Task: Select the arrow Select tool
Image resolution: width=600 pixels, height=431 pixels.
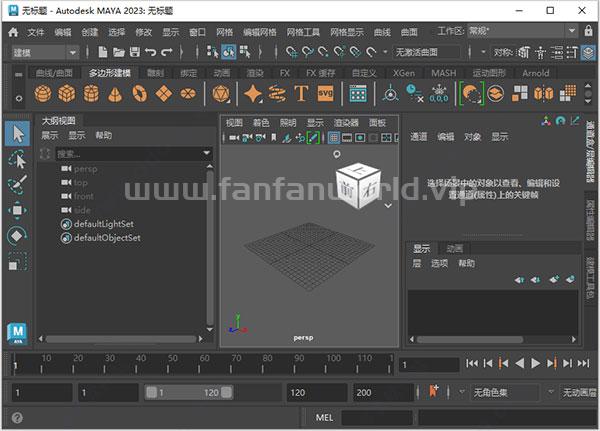Action: click(17, 134)
